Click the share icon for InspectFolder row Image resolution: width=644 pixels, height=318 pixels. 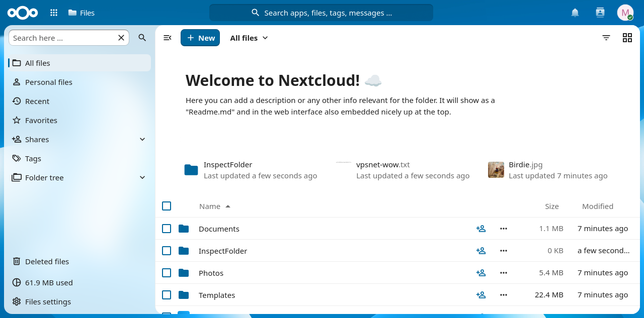coord(481,251)
